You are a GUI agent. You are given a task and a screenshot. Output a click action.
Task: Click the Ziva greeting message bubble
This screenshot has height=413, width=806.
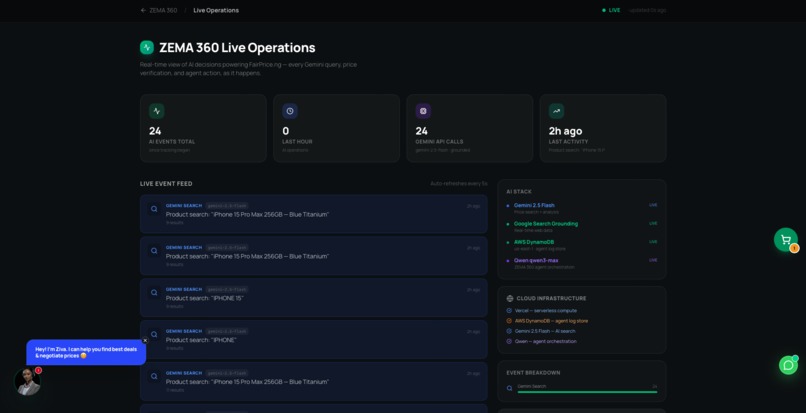click(86, 352)
